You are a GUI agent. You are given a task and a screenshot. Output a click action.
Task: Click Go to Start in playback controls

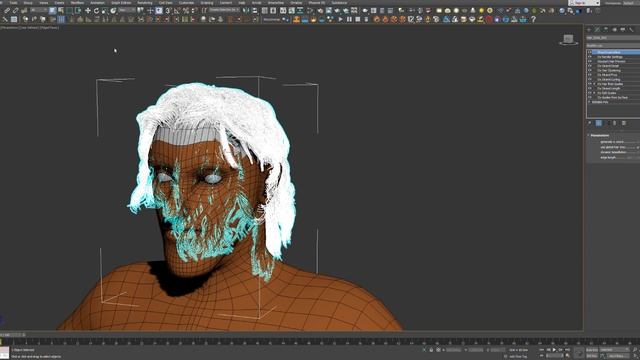542,350
